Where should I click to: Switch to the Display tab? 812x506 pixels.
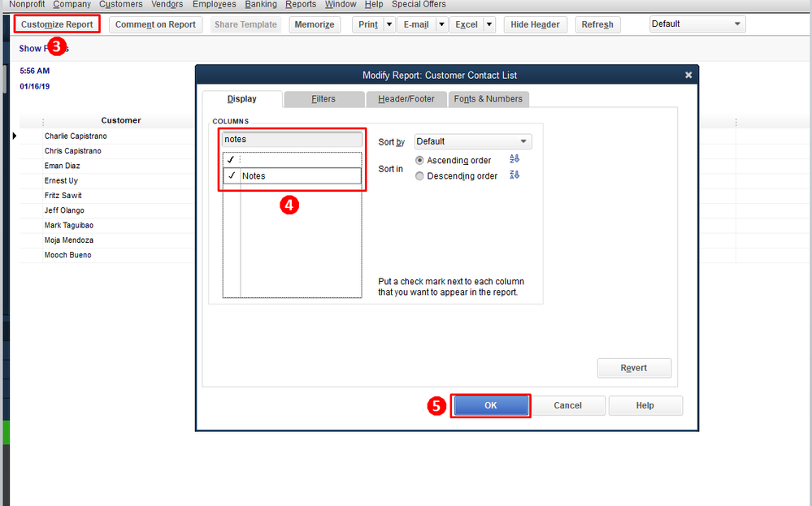coord(242,99)
